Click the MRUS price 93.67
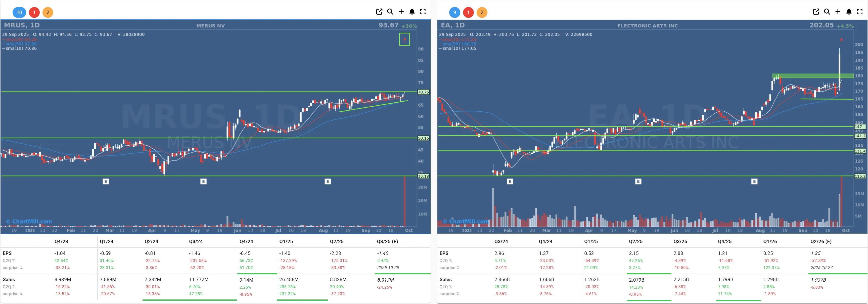Viewport: 868px width, 304px height. point(389,25)
